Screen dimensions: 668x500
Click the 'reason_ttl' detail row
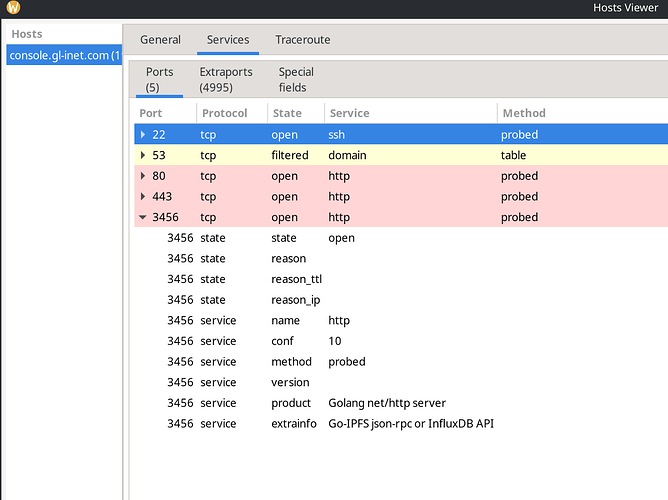400,279
